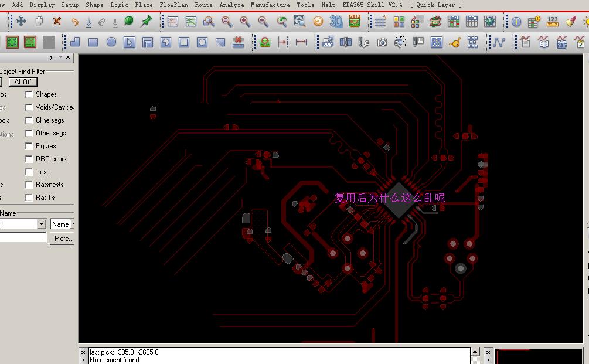Viewport: 589px width, 364px height.
Task: Click the Zoom In magnifier icon
Action: [x=245, y=22]
